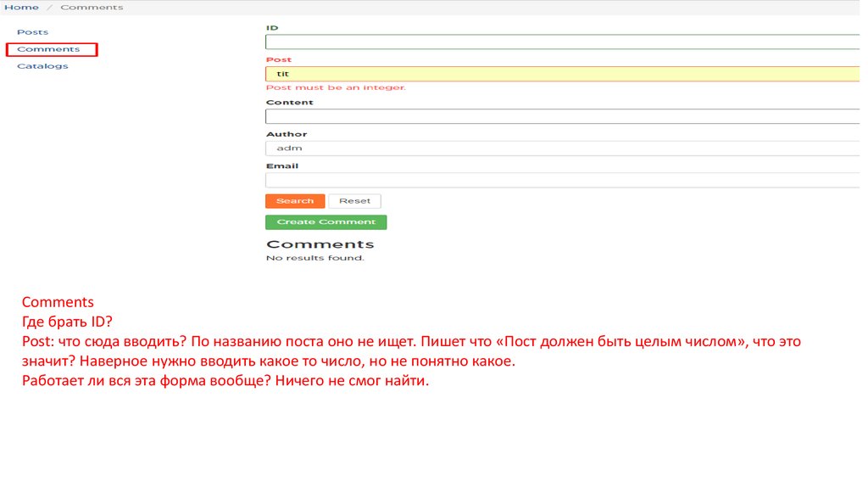
Task: Click the red Post field label
Action: [x=278, y=59]
